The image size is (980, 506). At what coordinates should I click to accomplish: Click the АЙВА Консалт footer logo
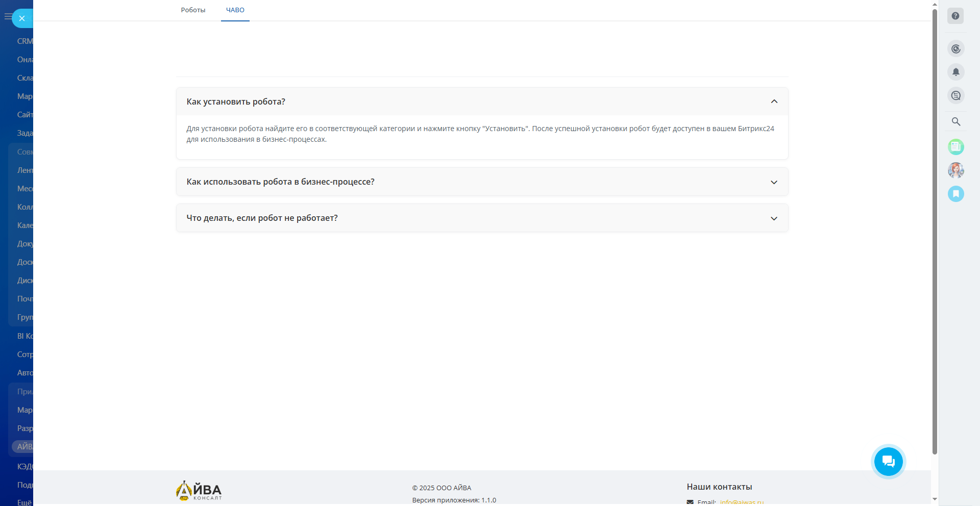(199, 491)
